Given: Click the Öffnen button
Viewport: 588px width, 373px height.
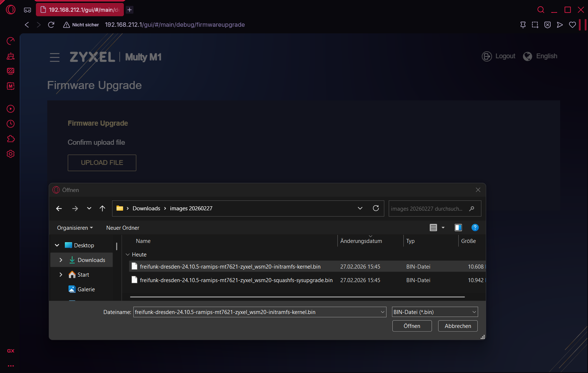Looking at the screenshot, I should [412, 326].
